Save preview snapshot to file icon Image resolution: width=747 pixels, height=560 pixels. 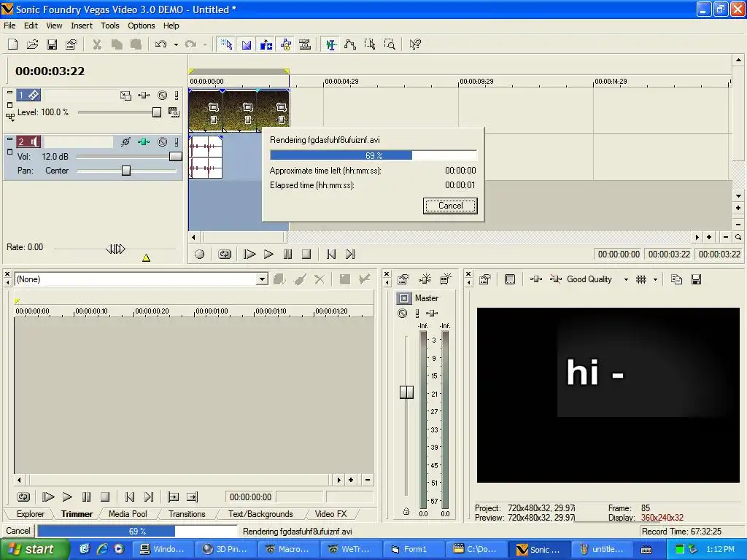click(696, 279)
